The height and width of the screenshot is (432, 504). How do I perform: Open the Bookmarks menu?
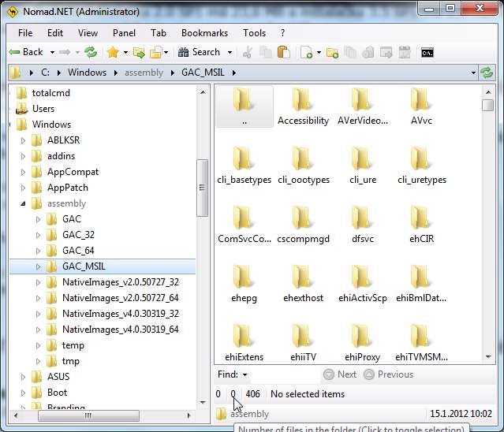(x=204, y=33)
